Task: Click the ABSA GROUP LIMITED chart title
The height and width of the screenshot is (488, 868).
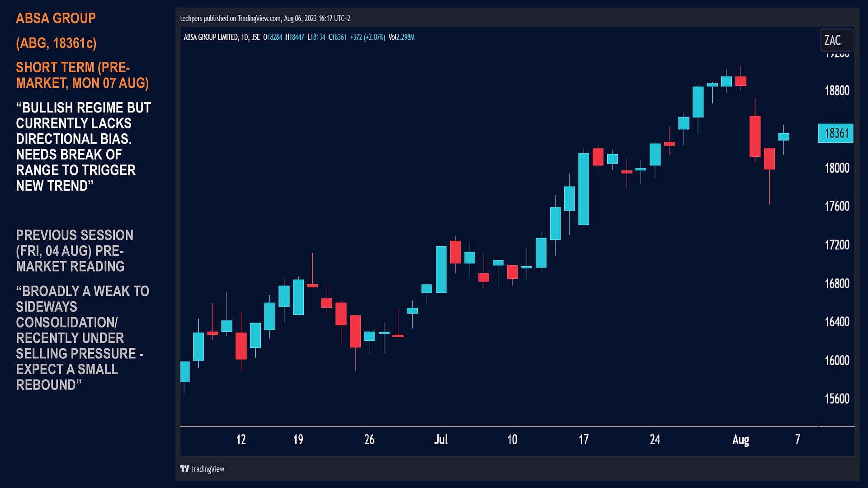Action: [211, 37]
